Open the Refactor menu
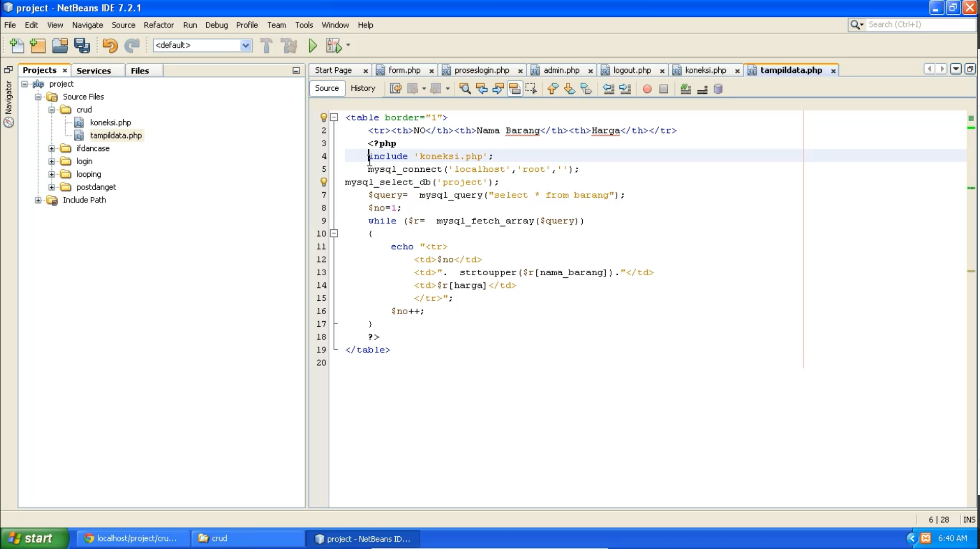980x549 pixels. coord(158,24)
